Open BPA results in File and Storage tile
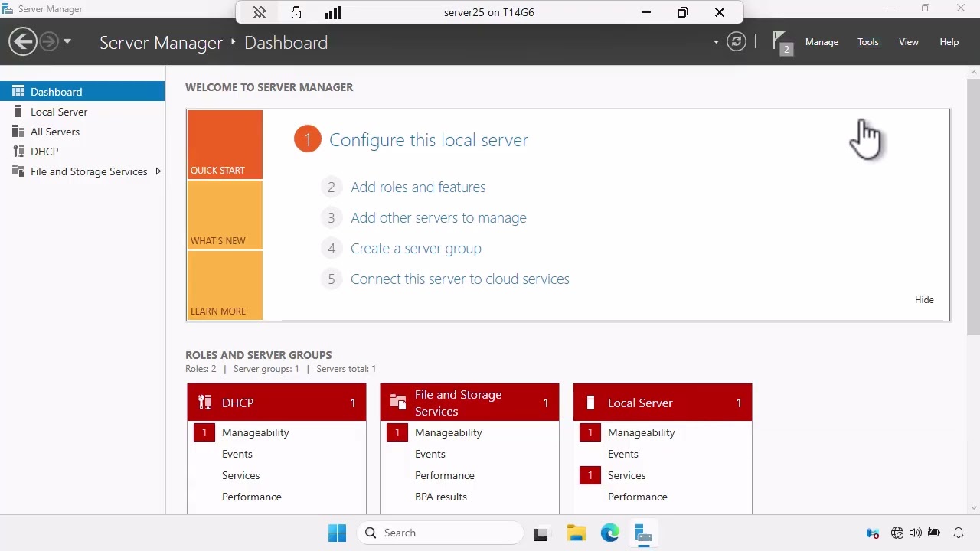The image size is (980, 551). pos(441,497)
